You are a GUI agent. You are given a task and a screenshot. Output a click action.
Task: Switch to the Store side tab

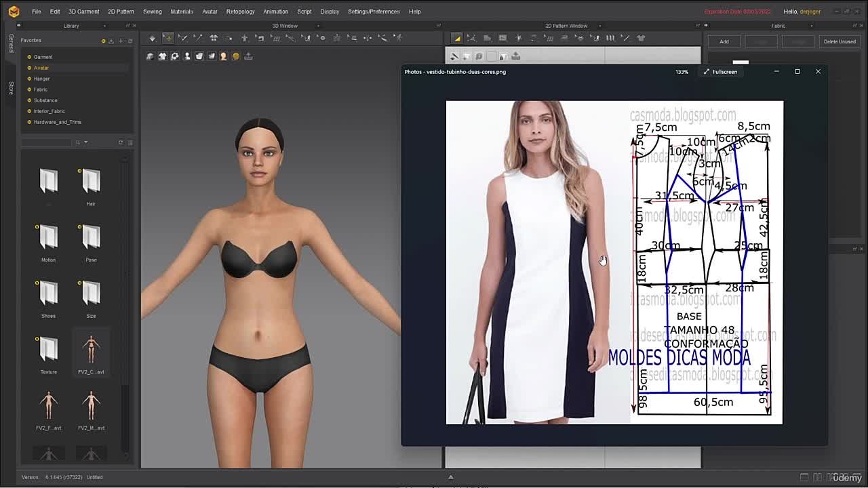click(11, 87)
